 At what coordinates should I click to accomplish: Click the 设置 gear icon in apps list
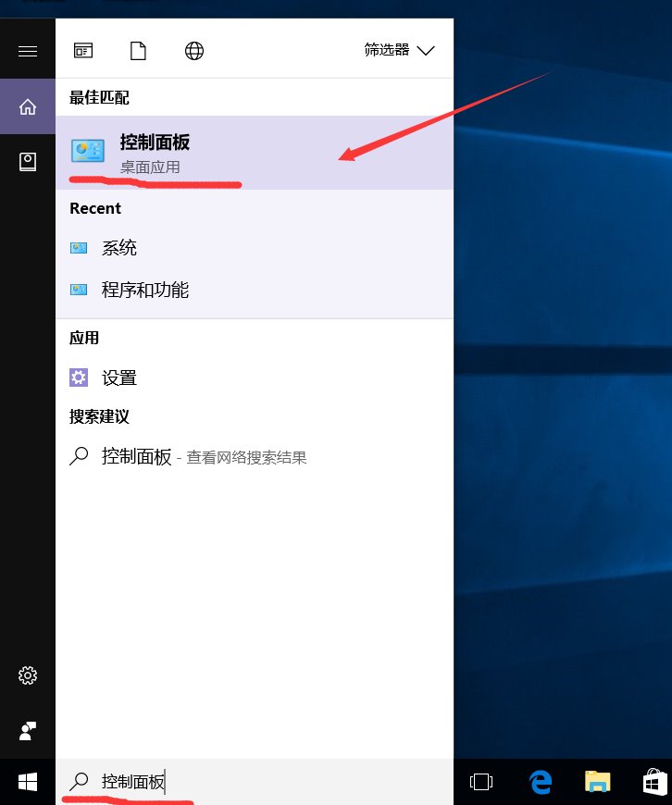(x=79, y=378)
